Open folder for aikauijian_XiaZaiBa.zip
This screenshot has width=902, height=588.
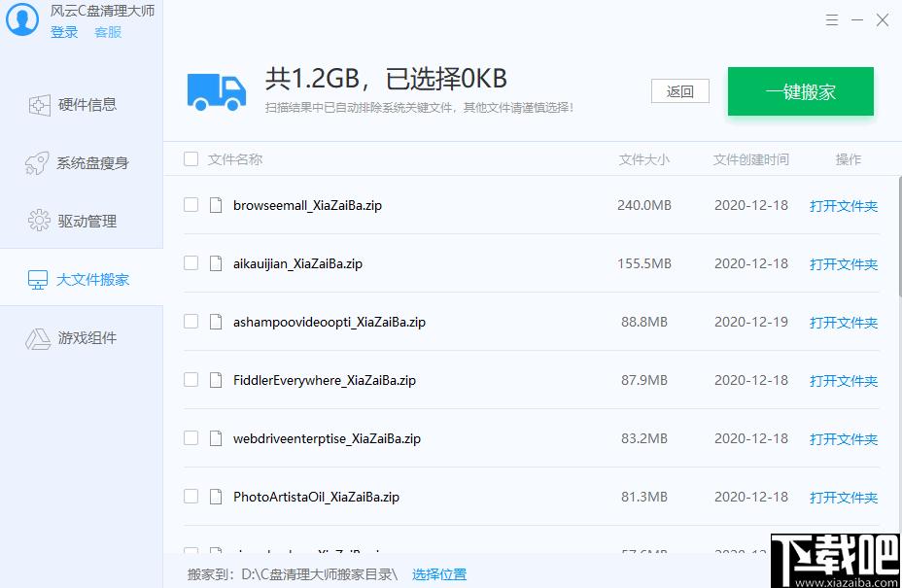pyautogui.click(x=844, y=264)
